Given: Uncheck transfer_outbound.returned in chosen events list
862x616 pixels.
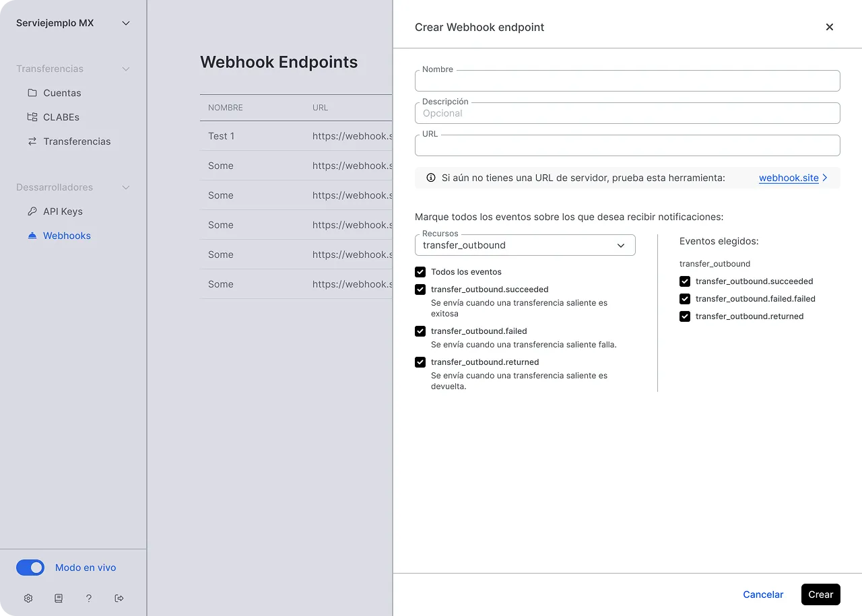Looking at the screenshot, I should click(685, 316).
